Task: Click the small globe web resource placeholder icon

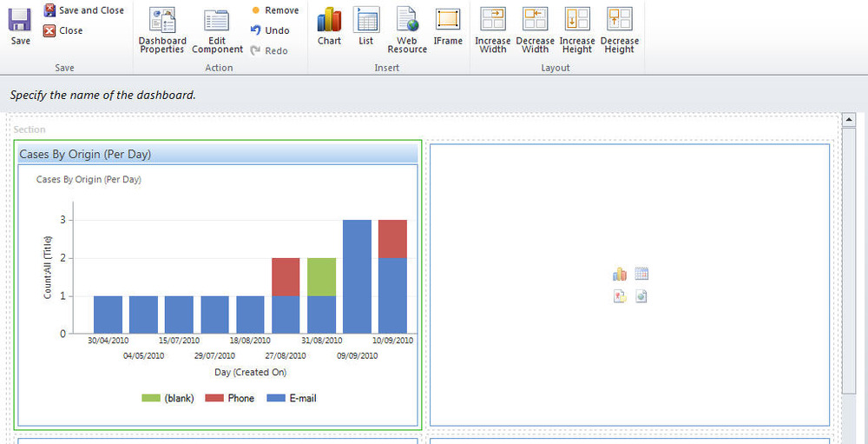Action: 641,296
